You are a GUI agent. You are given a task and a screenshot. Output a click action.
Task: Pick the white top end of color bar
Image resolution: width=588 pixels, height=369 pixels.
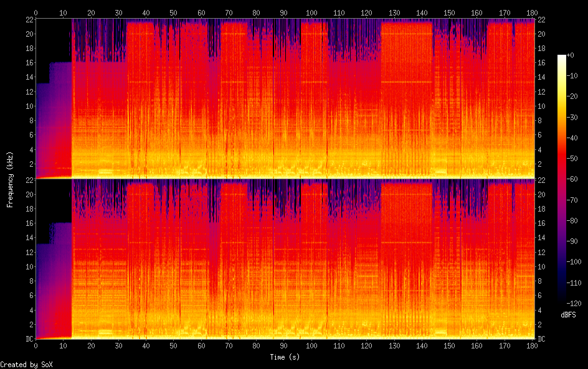[x=562, y=57]
